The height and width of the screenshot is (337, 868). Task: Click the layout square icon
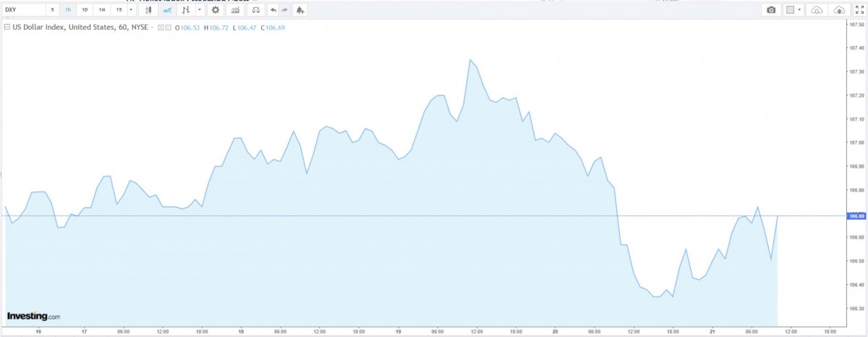tap(790, 10)
